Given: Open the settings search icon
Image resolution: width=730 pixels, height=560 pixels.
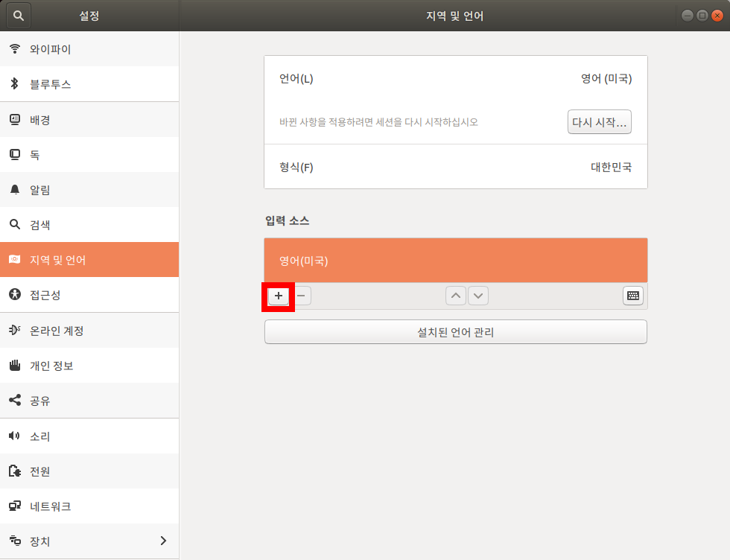Looking at the screenshot, I should click(18, 16).
